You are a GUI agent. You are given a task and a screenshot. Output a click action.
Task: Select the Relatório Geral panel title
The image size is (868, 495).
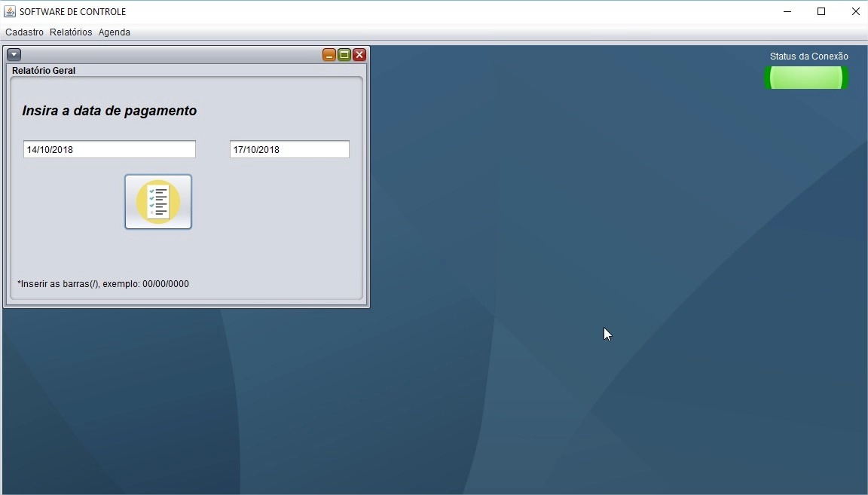[44, 70]
